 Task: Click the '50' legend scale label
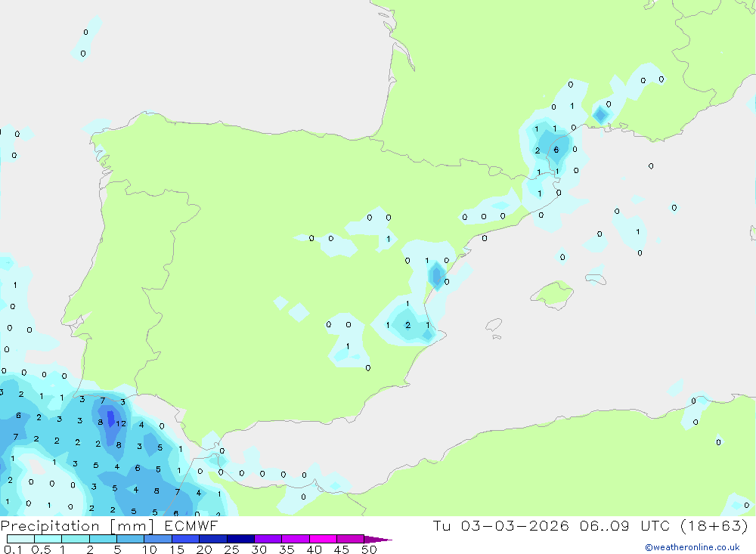pos(369,549)
